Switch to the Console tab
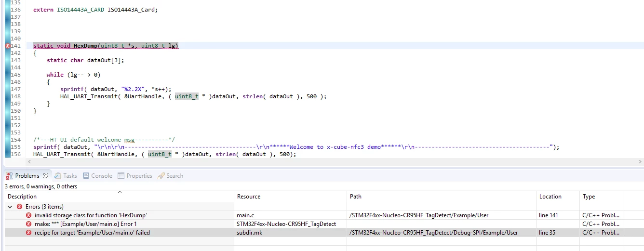The image size is (644, 251). tap(102, 176)
